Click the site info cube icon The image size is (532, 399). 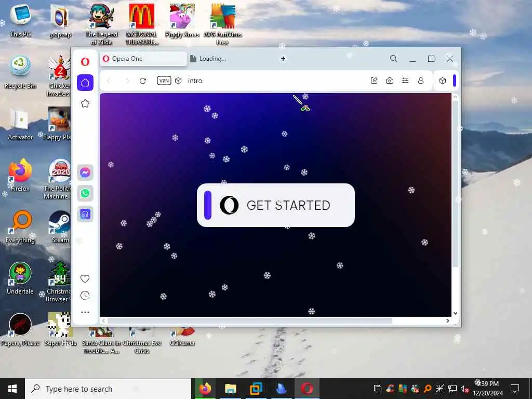click(178, 81)
